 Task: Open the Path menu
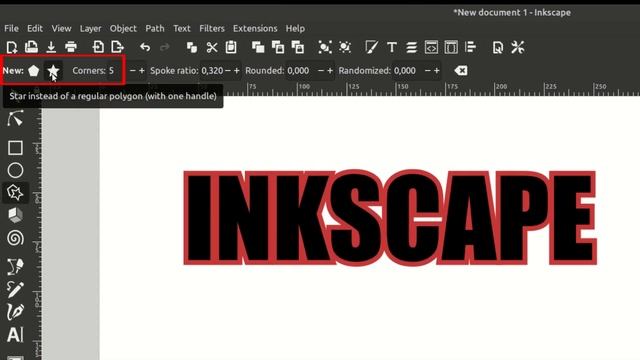pos(155,29)
